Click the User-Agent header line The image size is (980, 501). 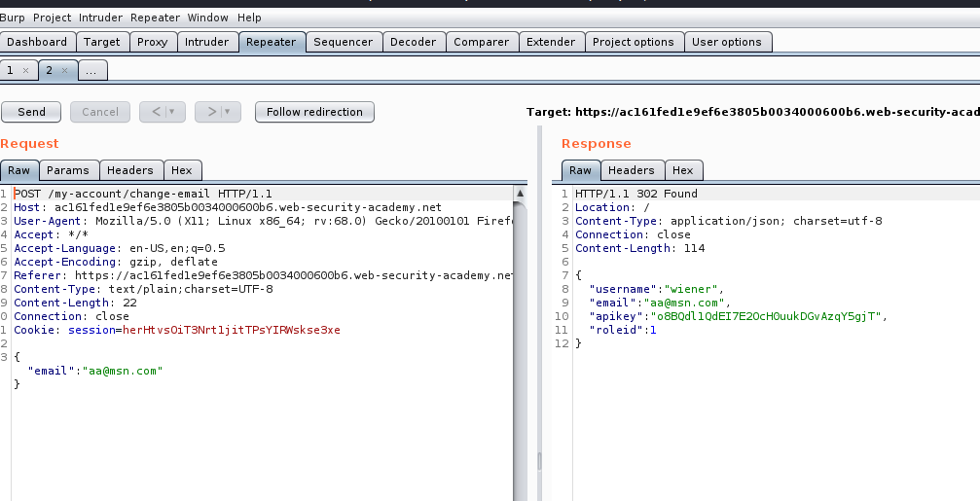263,221
